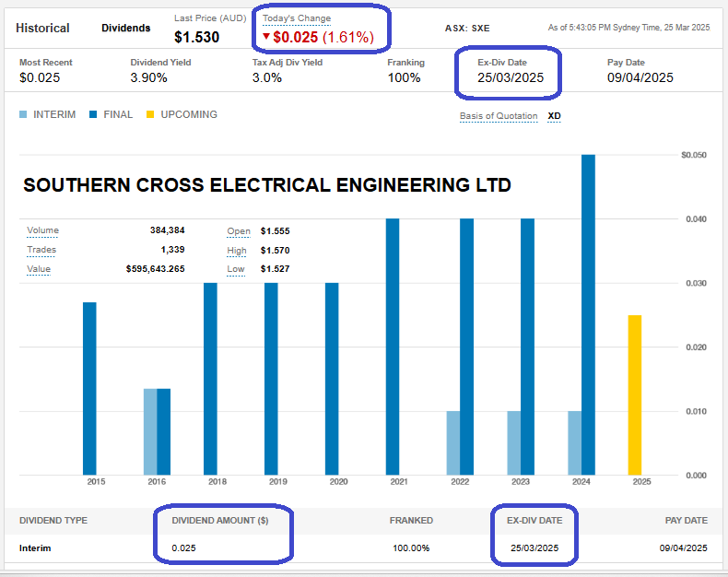Click the red down arrow price change icon
The width and height of the screenshot is (728, 577).
(266, 37)
